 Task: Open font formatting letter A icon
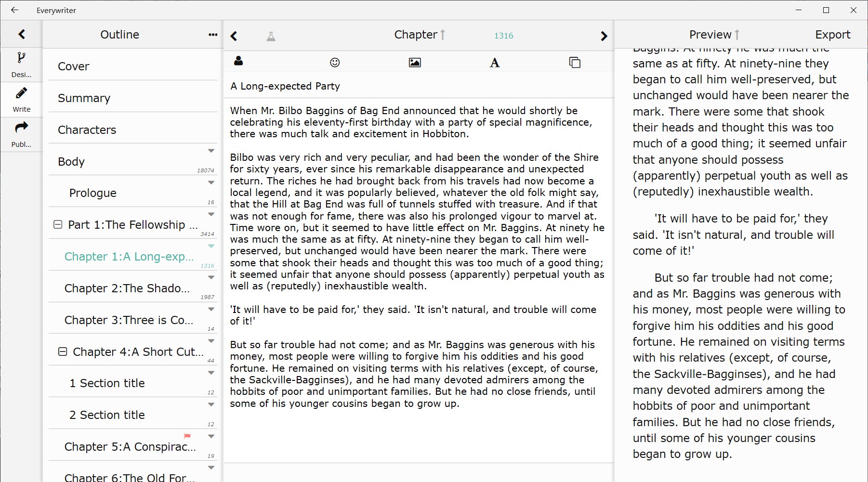click(x=495, y=63)
